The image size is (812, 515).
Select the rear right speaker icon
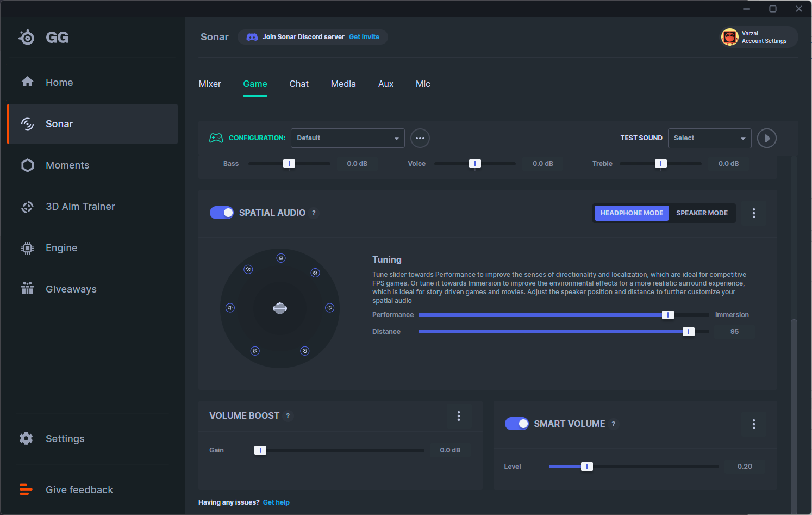pyautogui.click(x=305, y=351)
